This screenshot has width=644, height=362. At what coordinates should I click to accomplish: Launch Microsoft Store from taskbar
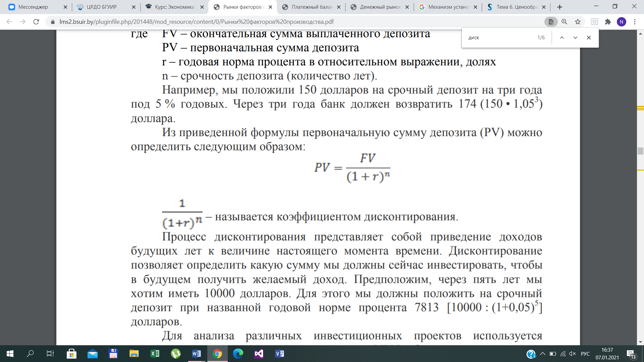(x=71, y=354)
